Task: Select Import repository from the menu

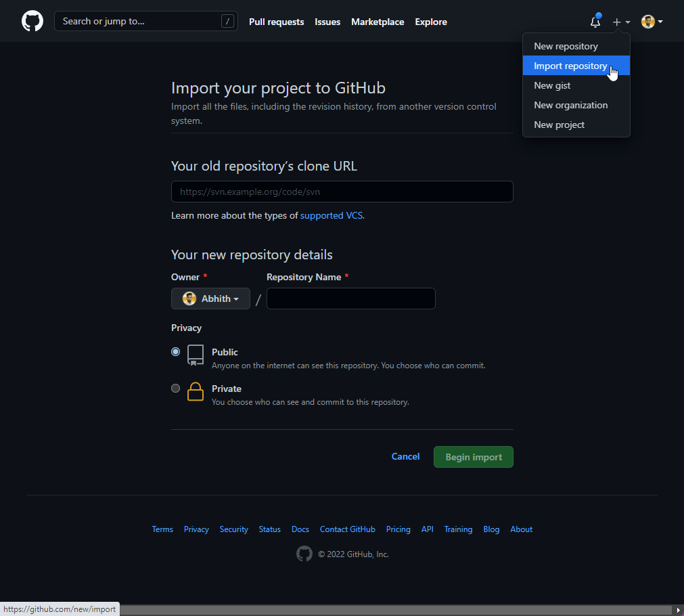Action: pyautogui.click(x=570, y=66)
